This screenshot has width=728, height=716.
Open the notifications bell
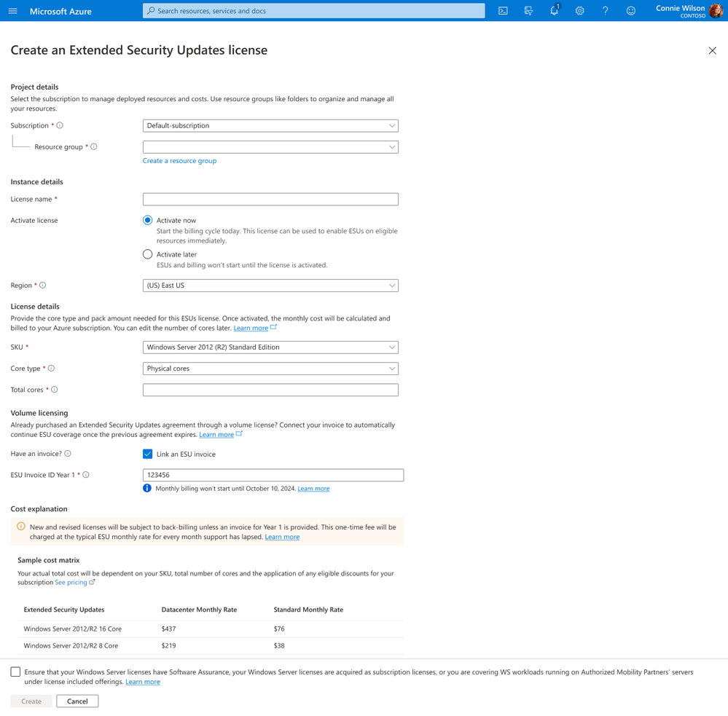pos(555,11)
